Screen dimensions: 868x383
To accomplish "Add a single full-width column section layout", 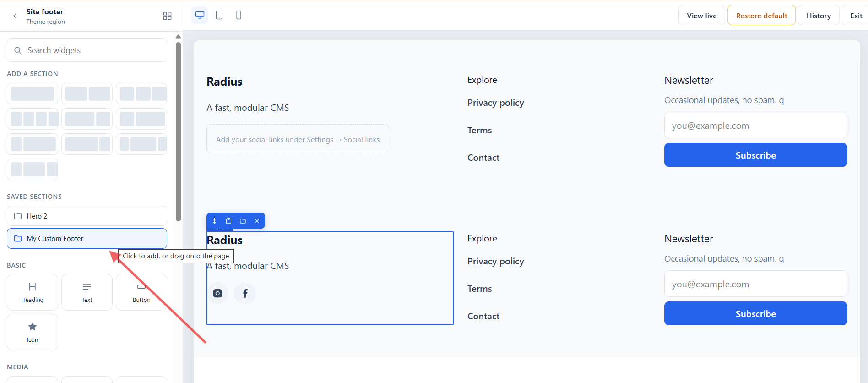I will 33,93.
